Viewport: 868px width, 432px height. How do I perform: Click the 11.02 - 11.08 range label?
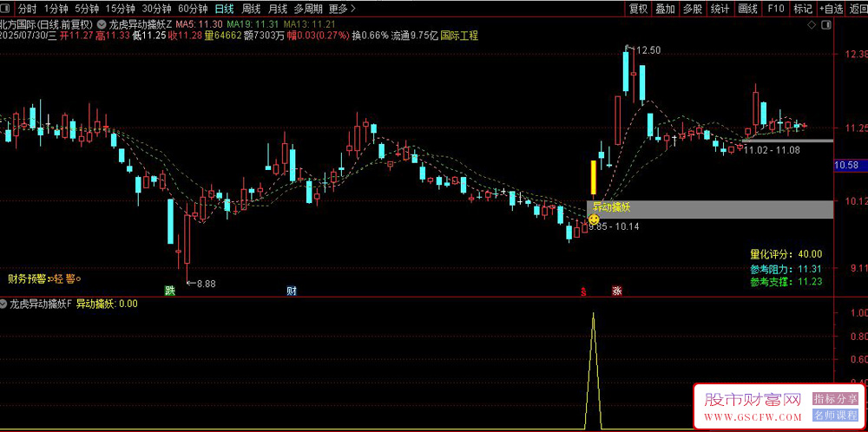pos(772,150)
